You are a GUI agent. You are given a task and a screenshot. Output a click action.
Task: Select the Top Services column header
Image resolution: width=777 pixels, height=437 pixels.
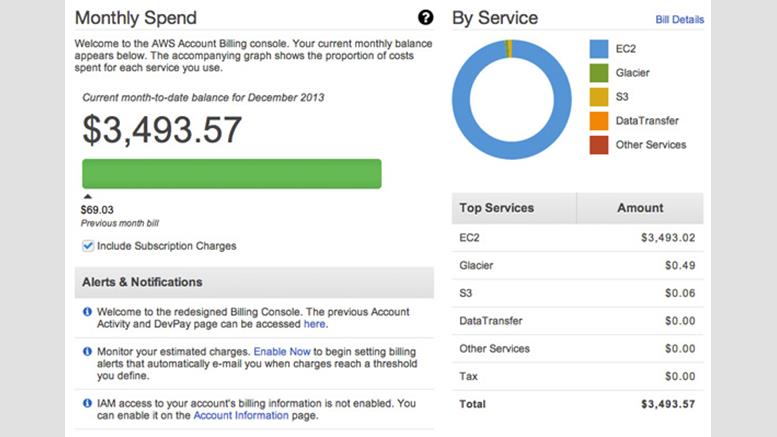[514, 208]
